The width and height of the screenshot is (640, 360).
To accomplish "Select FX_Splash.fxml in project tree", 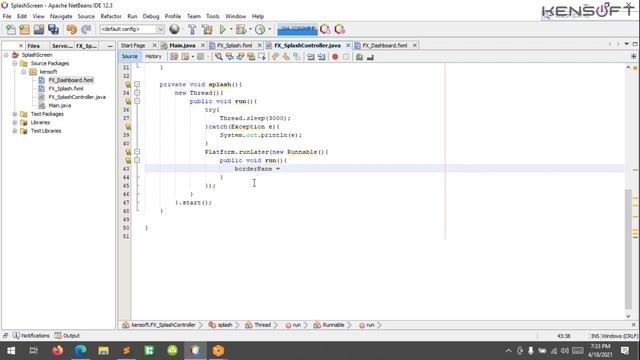I will (x=66, y=89).
